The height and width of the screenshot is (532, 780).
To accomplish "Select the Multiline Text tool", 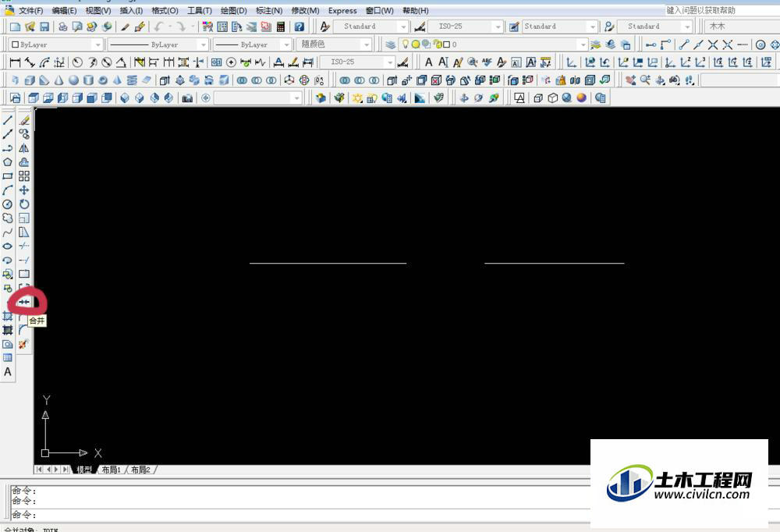I will click(8, 372).
